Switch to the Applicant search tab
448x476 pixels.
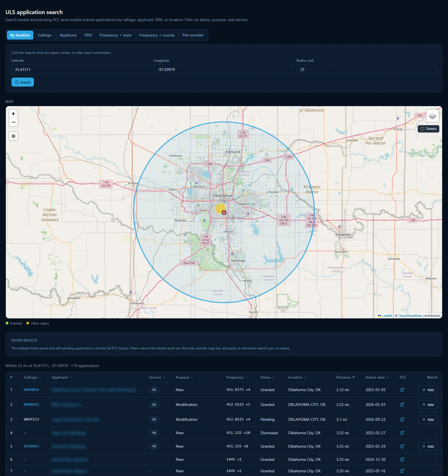click(68, 35)
